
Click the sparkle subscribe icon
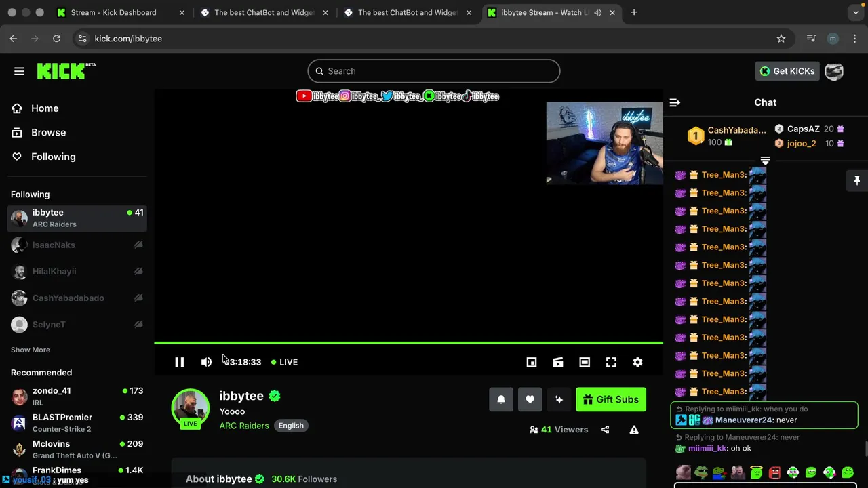point(559,399)
